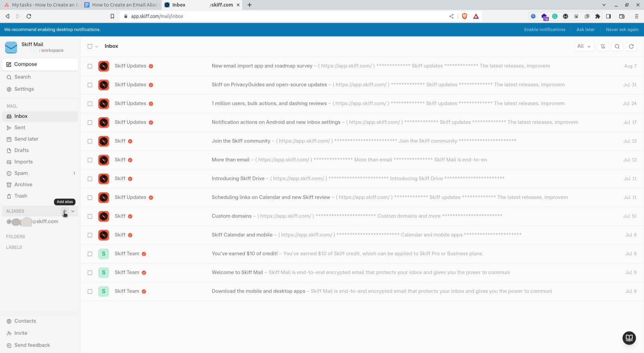The height and width of the screenshot is (353, 644).
Task: Open the inbox filter options
Action: click(603, 46)
